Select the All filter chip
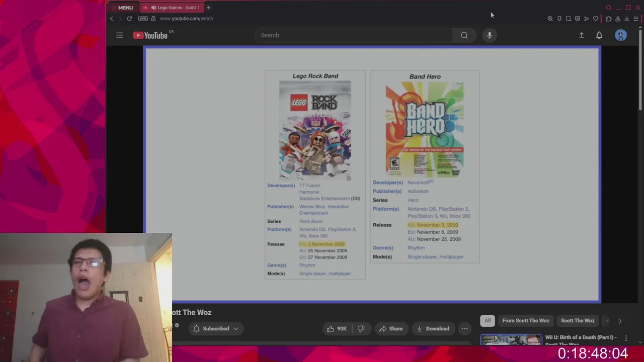 [488, 321]
